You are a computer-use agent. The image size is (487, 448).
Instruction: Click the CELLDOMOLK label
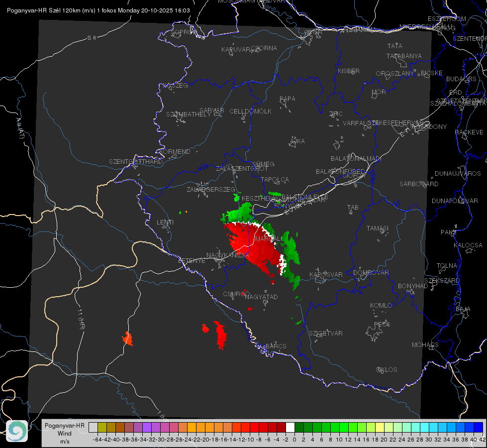(x=251, y=112)
